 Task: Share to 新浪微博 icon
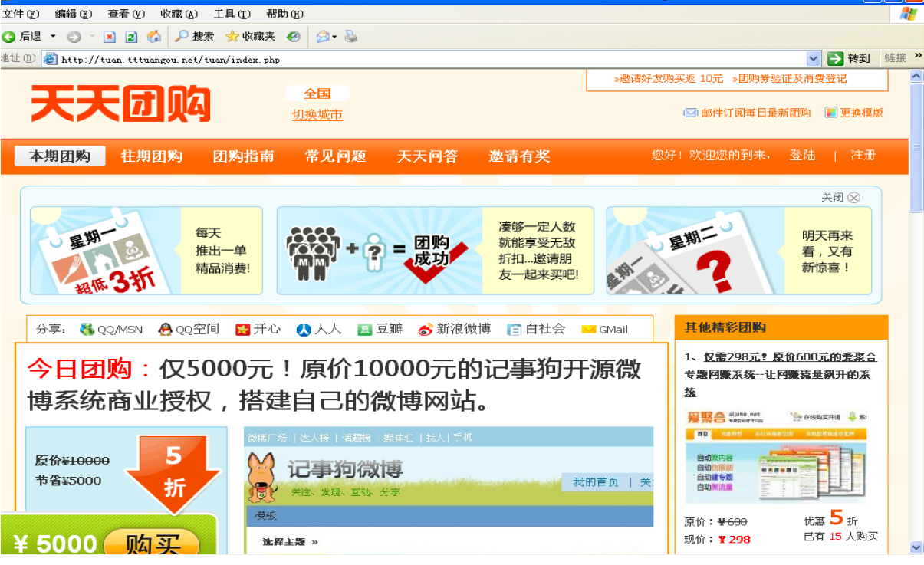pos(426,330)
